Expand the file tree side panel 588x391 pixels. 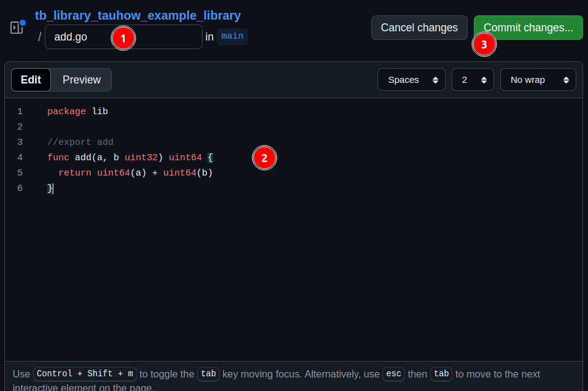pos(17,28)
